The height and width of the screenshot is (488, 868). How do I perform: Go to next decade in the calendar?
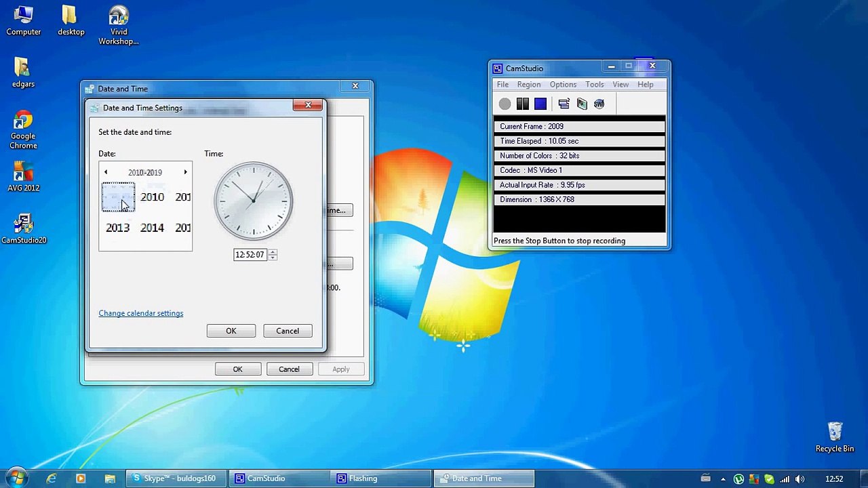[185, 172]
